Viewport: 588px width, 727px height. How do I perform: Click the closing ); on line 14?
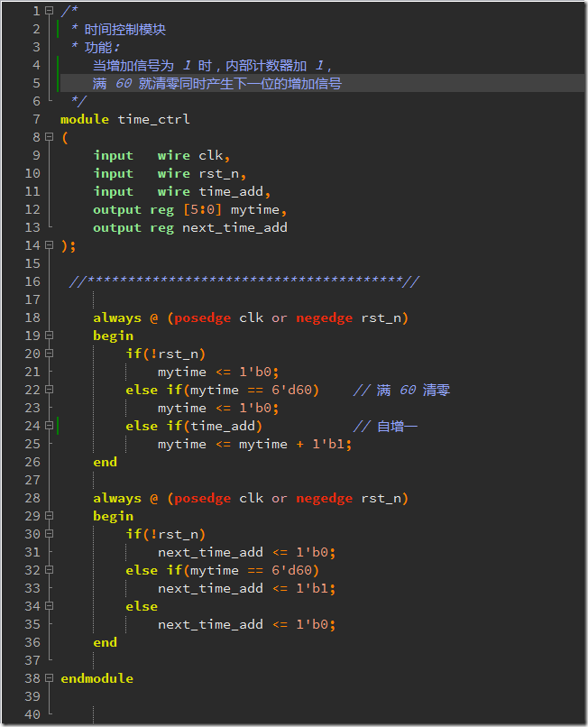69,245
